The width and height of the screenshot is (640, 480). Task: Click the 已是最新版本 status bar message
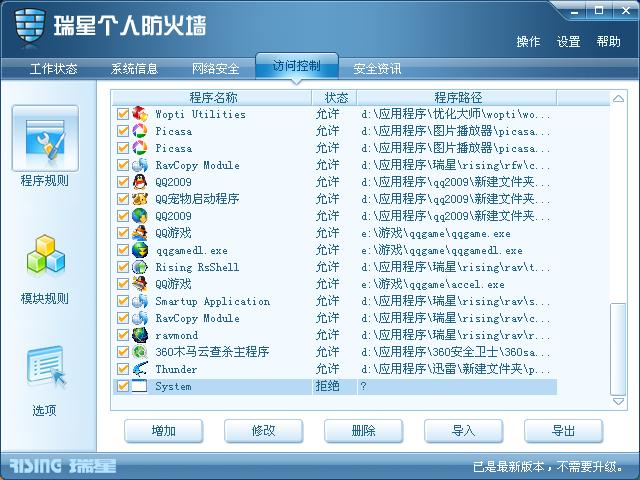coord(548,466)
